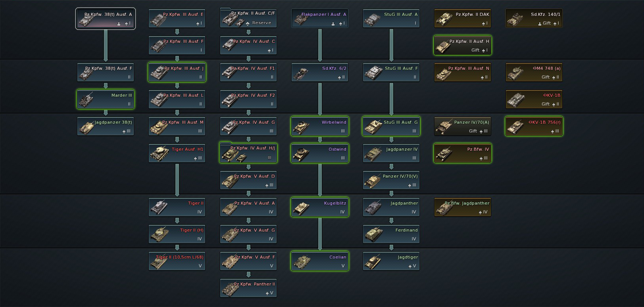Click the Tiger II (10,5cm L/68) card
Screen dimensions: 644x307
177,261
